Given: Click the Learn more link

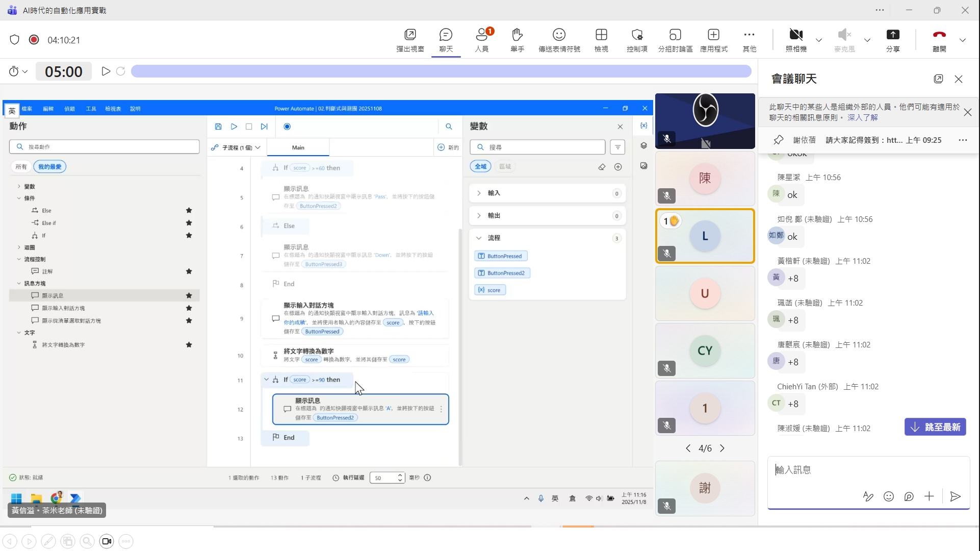Looking at the screenshot, I should tap(863, 117).
